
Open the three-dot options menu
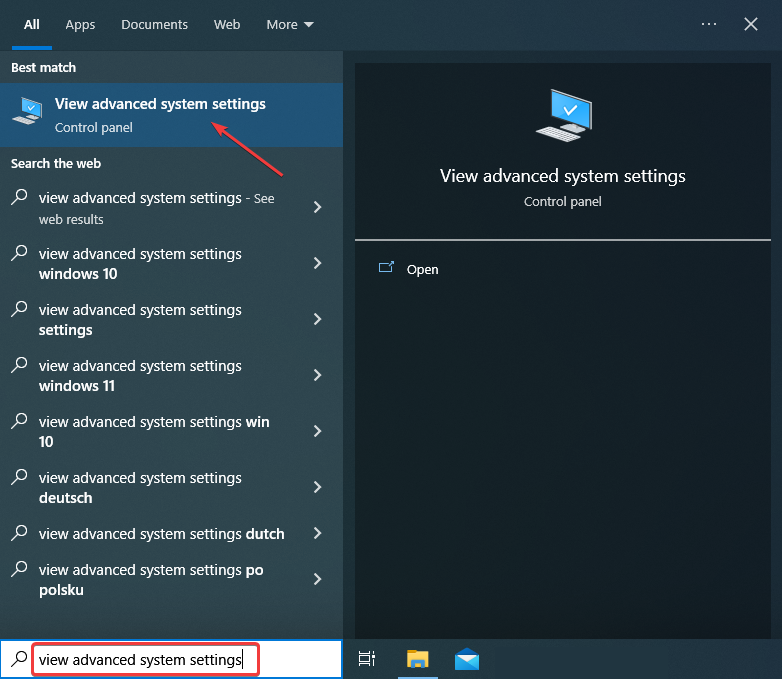pyautogui.click(x=709, y=24)
